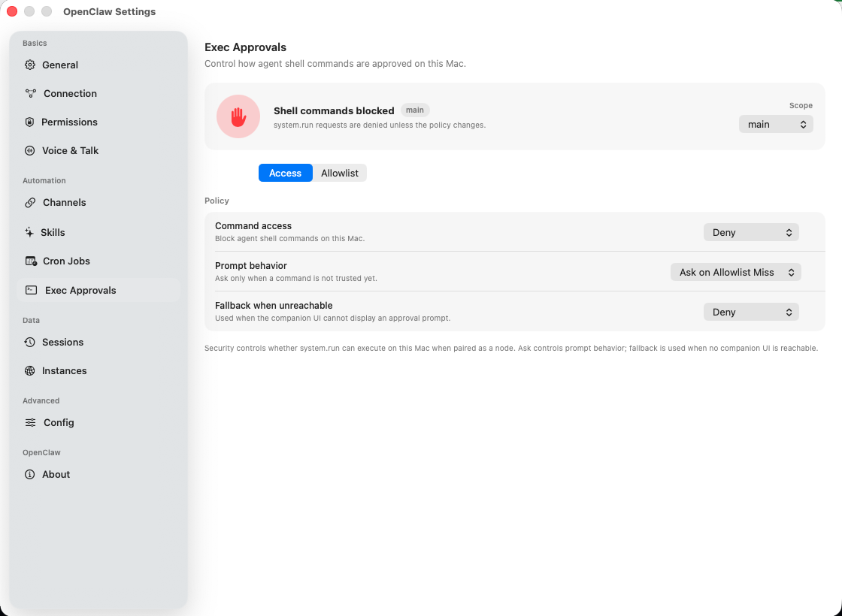Close the OpenClaw Settings window

coord(12,11)
